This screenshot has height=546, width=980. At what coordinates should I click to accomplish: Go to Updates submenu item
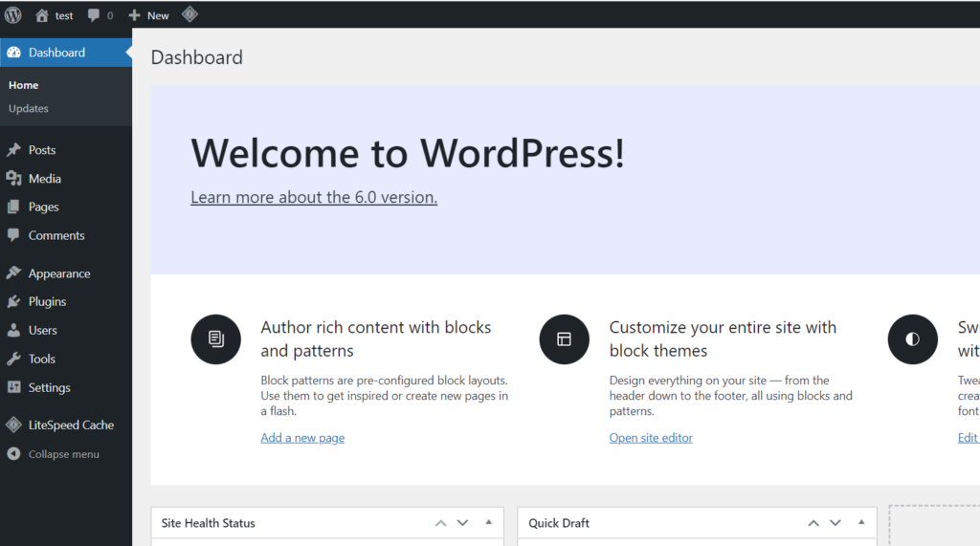tap(29, 109)
